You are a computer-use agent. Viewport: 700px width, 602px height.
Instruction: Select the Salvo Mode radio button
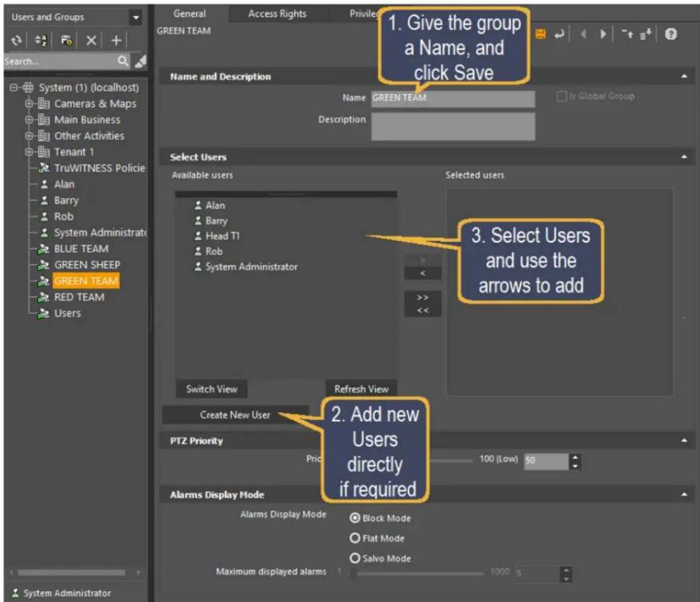click(x=355, y=558)
